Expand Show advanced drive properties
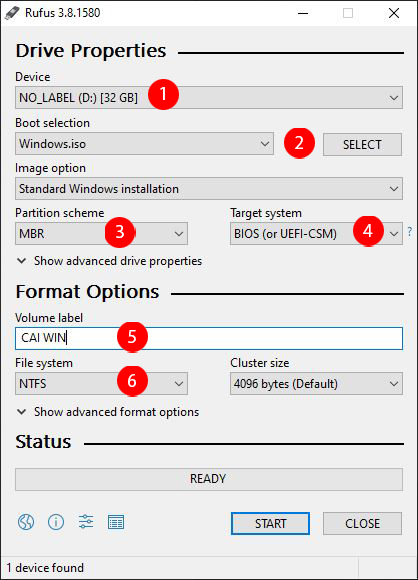Image resolution: width=418 pixels, height=580 pixels. tap(109, 261)
